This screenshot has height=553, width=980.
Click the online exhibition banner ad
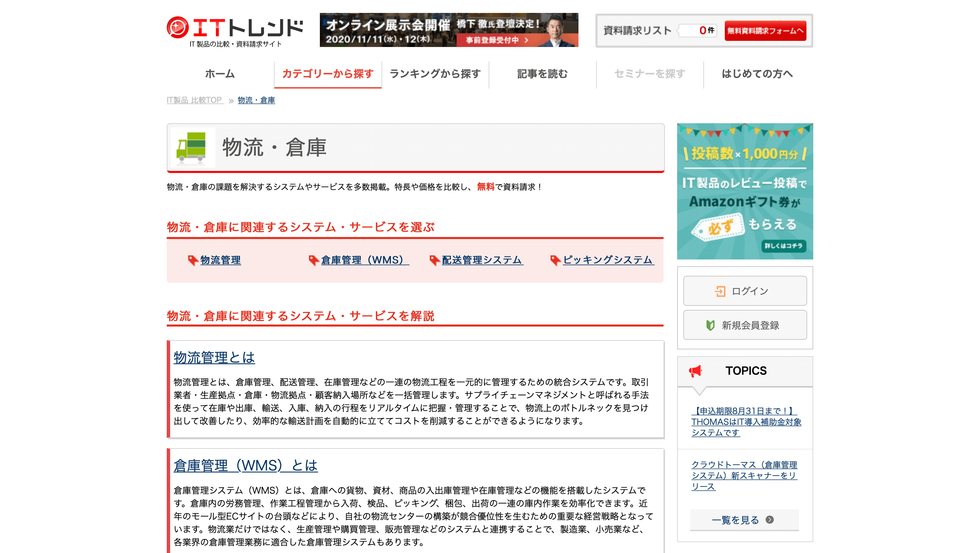(x=448, y=30)
